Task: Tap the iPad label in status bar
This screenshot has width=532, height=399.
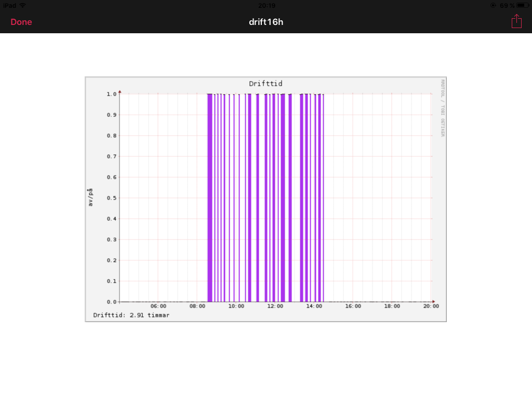Action: (x=9, y=5)
